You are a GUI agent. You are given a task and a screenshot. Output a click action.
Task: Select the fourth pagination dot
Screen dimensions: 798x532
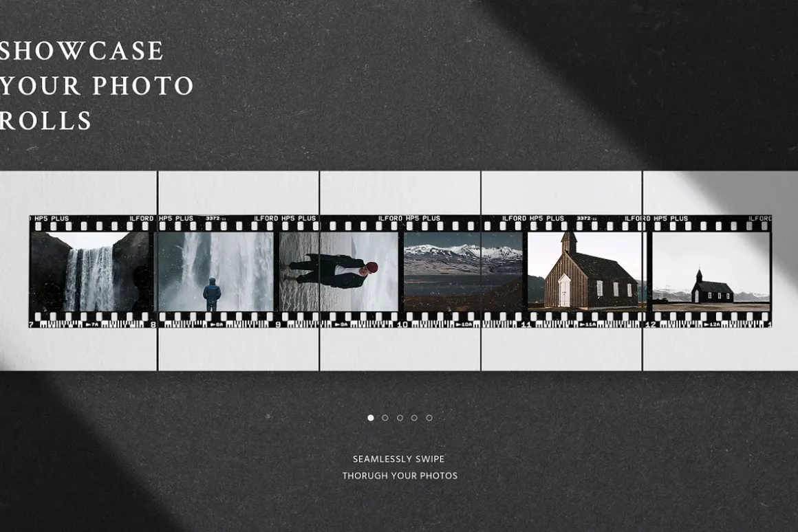tap(414, 418)
